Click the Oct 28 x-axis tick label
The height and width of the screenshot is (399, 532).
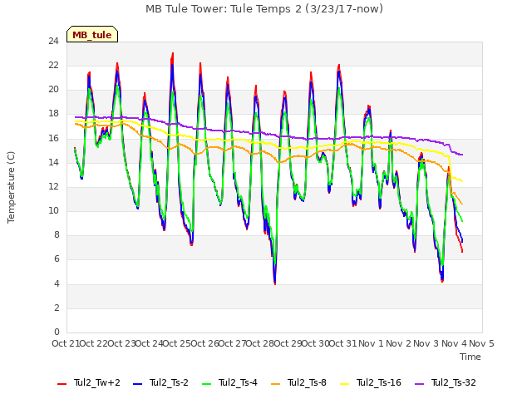[x=259, y=343]
